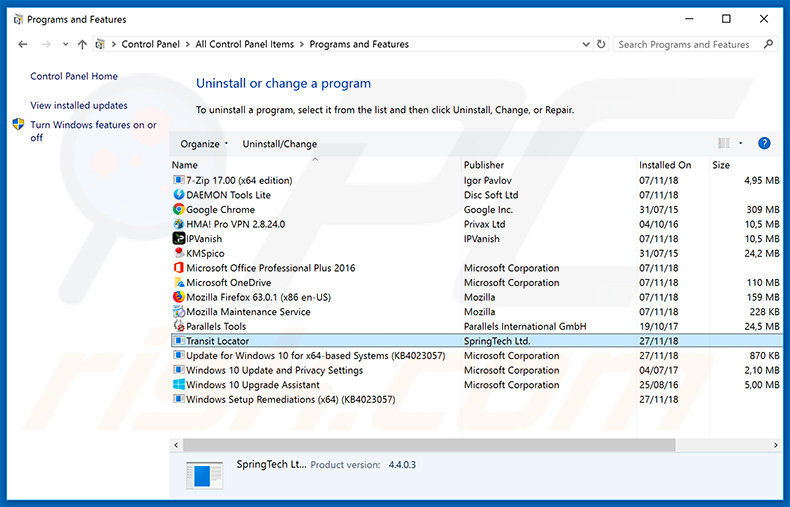The image size is (790, 507).
Task: Click the search magnifier icon
Action: coord(768,44)
